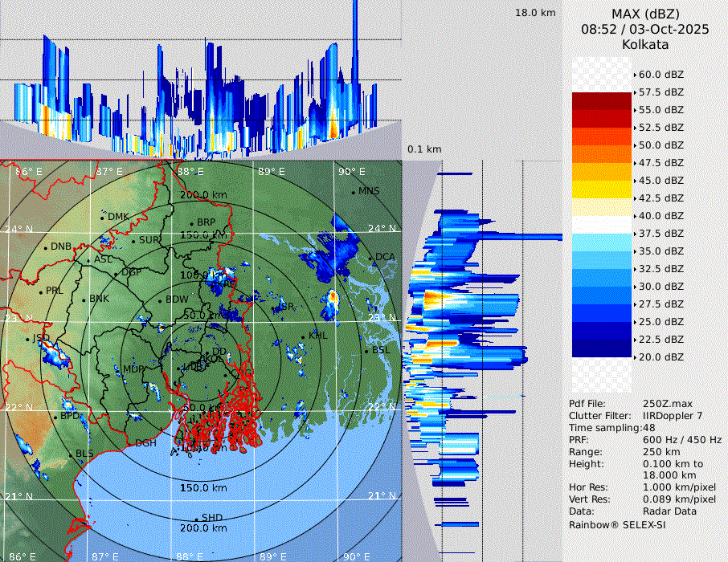Click the Rainbow SELEX-SI footer text
728x562 pixels.
pos(617,524)
